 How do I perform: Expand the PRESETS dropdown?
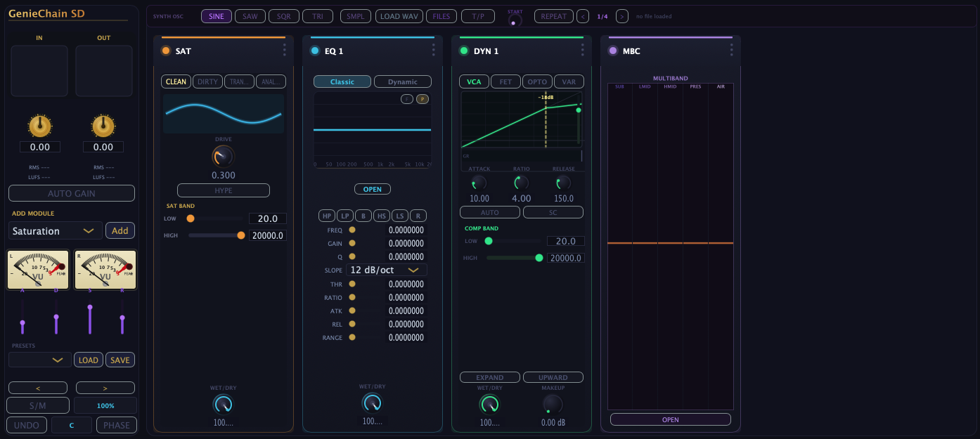(x=39, y=359)
